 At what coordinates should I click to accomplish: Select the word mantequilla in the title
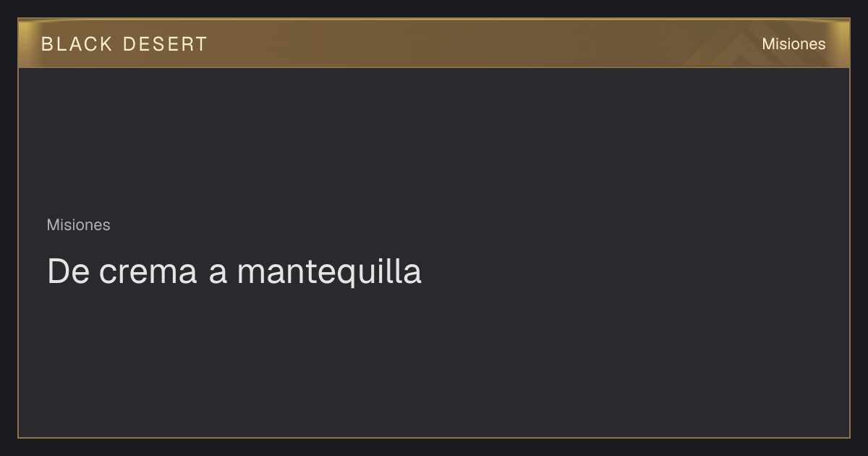pos(329,272)
